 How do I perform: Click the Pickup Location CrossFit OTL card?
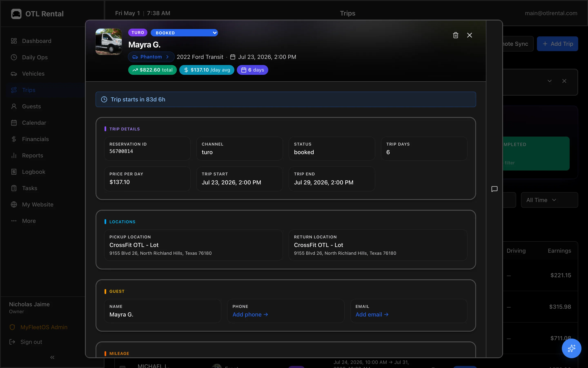[x=193, y=245]
